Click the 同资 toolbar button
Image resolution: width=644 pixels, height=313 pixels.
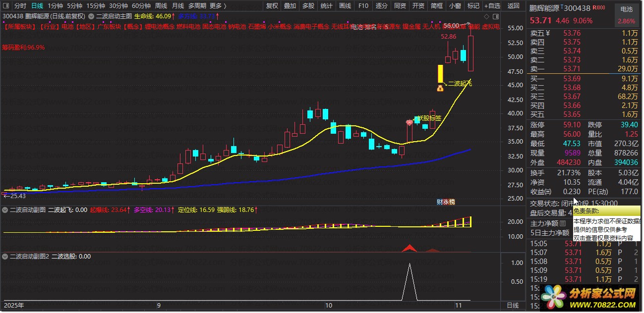400,6
